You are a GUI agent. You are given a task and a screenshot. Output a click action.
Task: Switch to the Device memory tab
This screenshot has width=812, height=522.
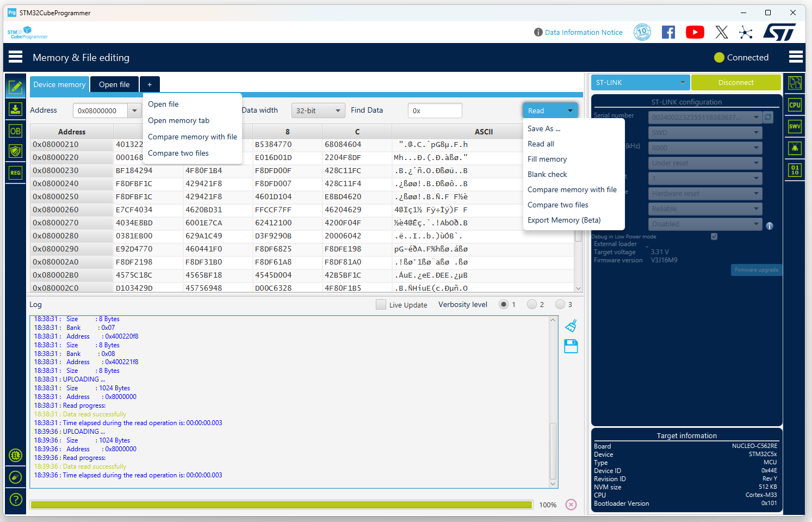59,84
